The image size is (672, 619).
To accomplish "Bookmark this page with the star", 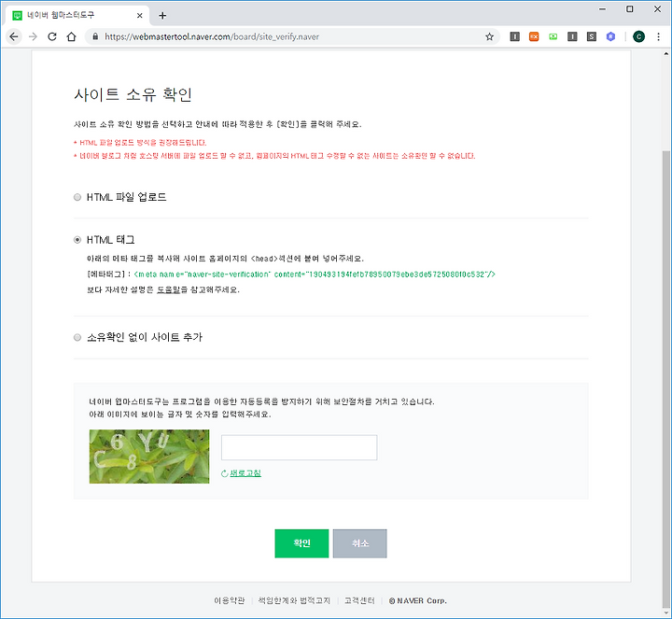I will 489,36.
